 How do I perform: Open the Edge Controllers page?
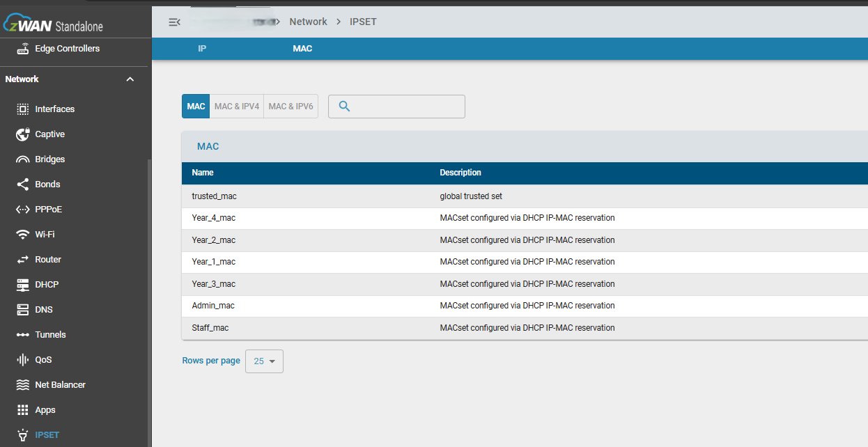(x=68, y=49)
